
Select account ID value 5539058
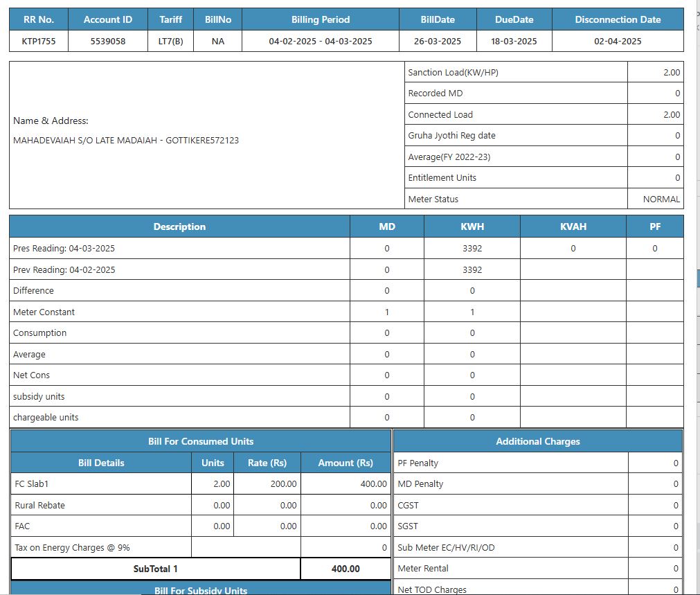tap(108, 42)
